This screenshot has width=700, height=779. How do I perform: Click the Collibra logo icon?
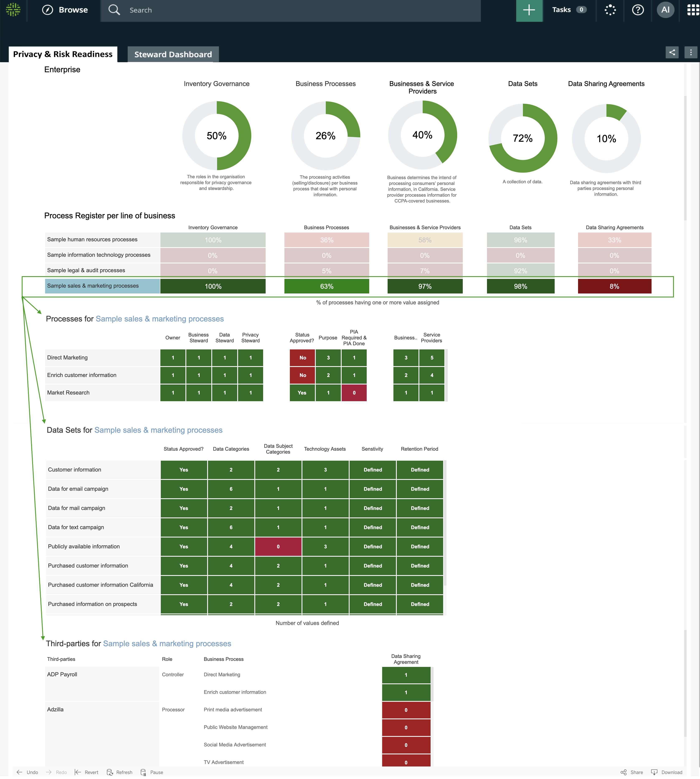(13, 10)
